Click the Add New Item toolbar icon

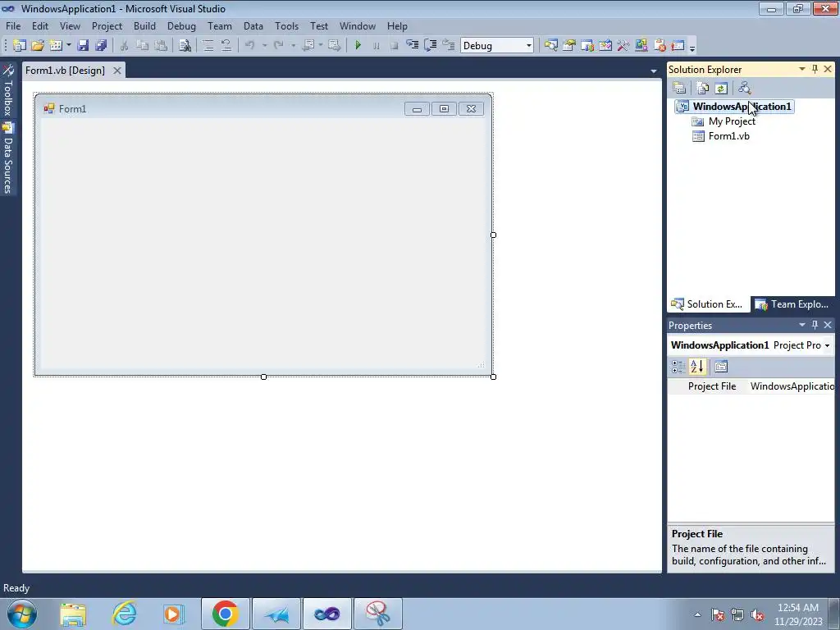pyautogui.click(x=56, y=46)
